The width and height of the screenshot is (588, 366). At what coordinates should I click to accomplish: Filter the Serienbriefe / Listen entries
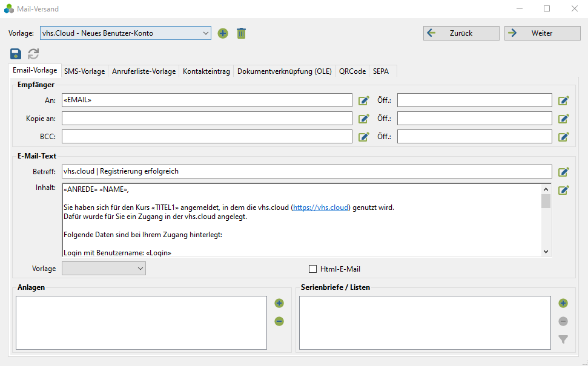(563, 339)
